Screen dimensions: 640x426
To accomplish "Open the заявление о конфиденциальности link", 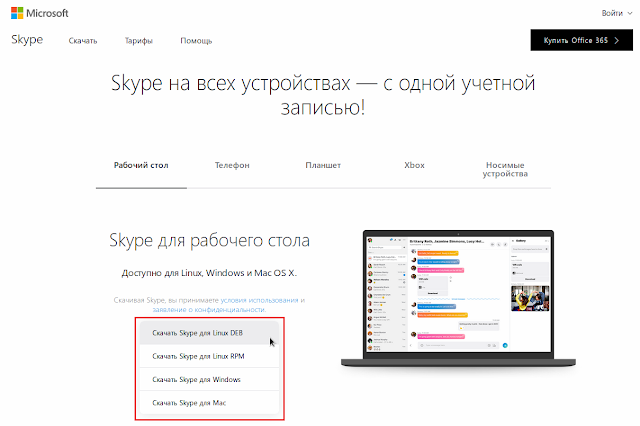I will click(x=209, y=310).
